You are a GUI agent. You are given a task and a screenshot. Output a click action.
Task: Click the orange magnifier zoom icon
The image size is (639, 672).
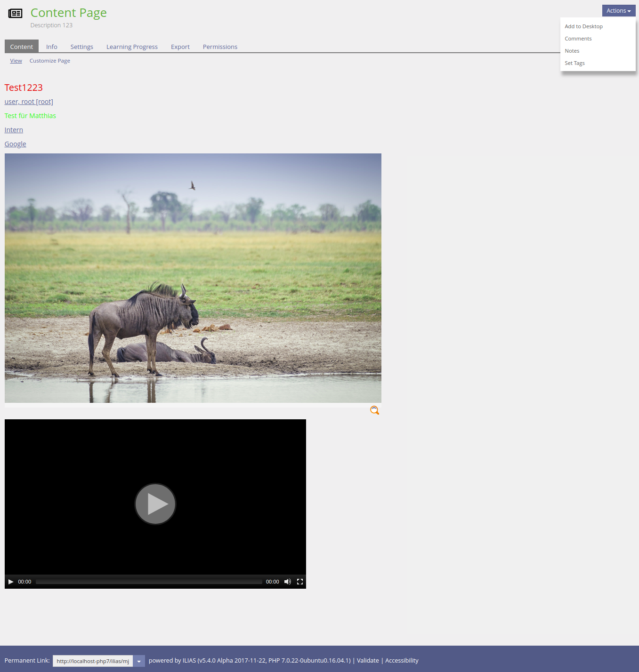pyautogui.click(x=374, y=410)
